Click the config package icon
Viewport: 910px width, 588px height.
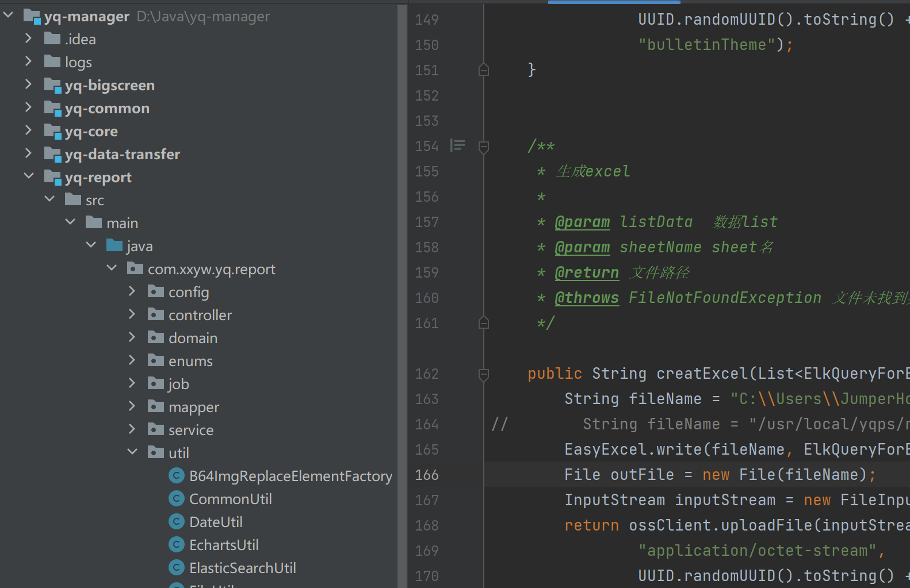click(x=156, y=291)
